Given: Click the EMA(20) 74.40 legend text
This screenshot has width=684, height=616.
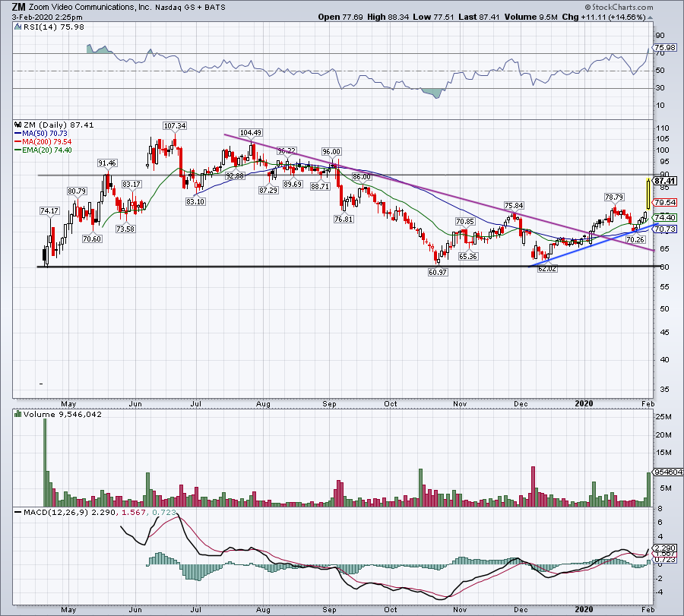Looking at the screenshot, I should [47, 150].
